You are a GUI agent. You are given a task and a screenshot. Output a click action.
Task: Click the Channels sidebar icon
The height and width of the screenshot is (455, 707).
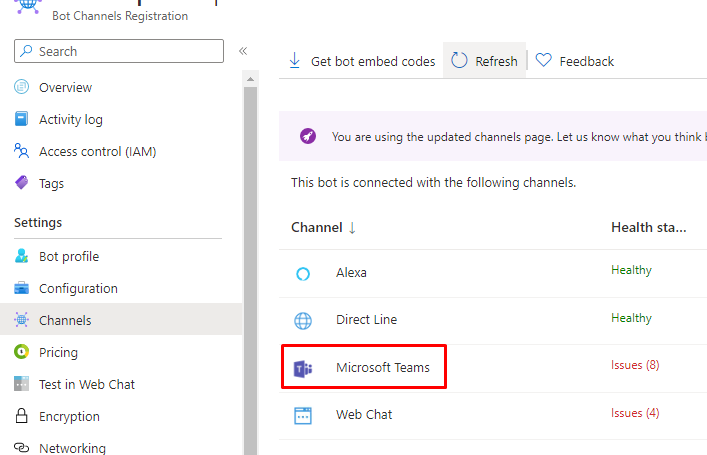coord(22,320)
